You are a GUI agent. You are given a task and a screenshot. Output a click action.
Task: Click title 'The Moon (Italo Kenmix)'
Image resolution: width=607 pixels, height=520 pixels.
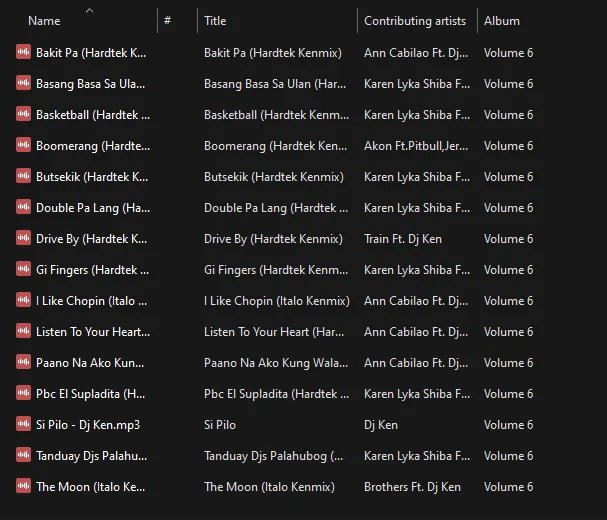pos(269,486)
